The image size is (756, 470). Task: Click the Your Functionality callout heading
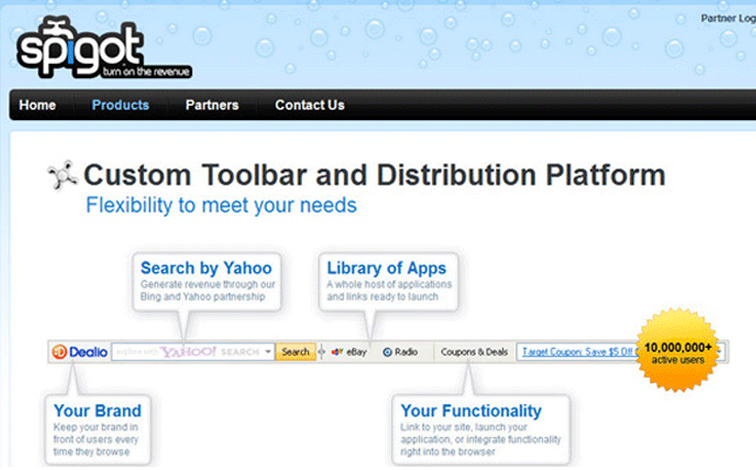(471, 411)
